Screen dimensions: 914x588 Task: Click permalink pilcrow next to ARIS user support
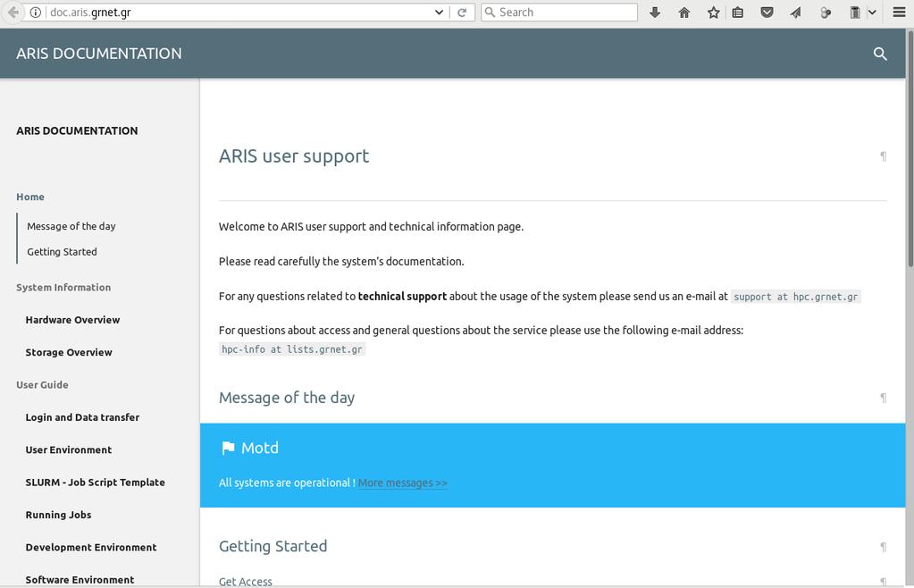[883, 156]
